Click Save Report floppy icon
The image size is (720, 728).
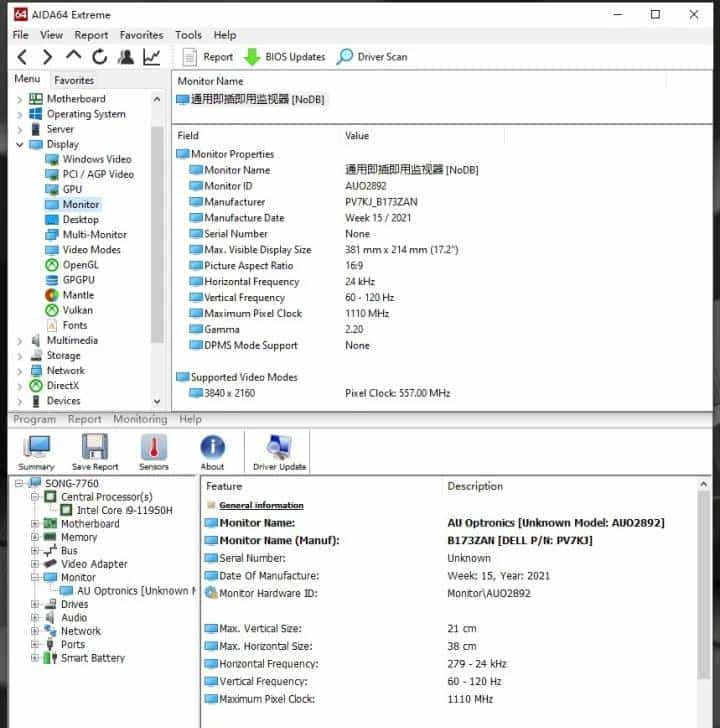[x=95, y=452]
